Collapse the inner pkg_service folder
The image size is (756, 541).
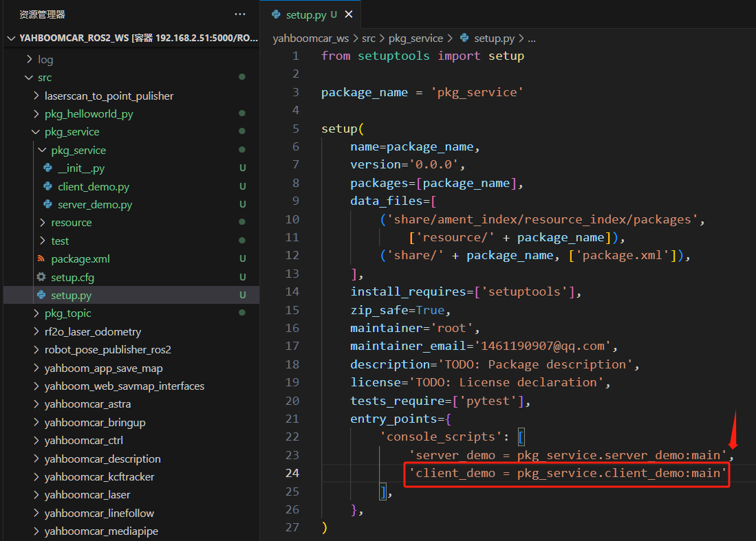pos(43,151)
